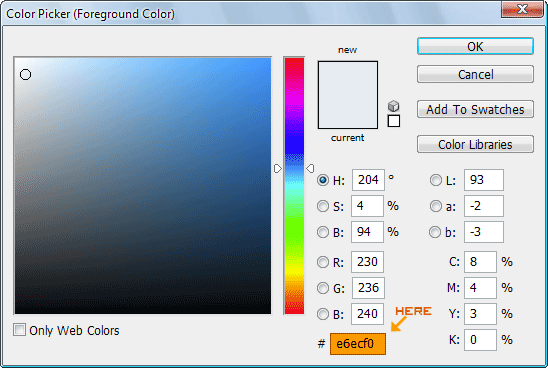Select the L lightness radio button
Image resolution: width=548 pixels, height=368 pixels.
435,180
